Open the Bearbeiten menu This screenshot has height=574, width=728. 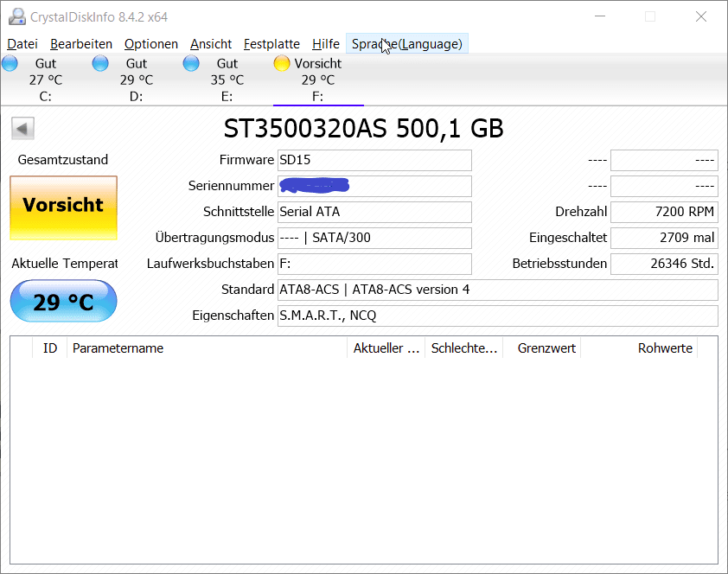point(81,44)
